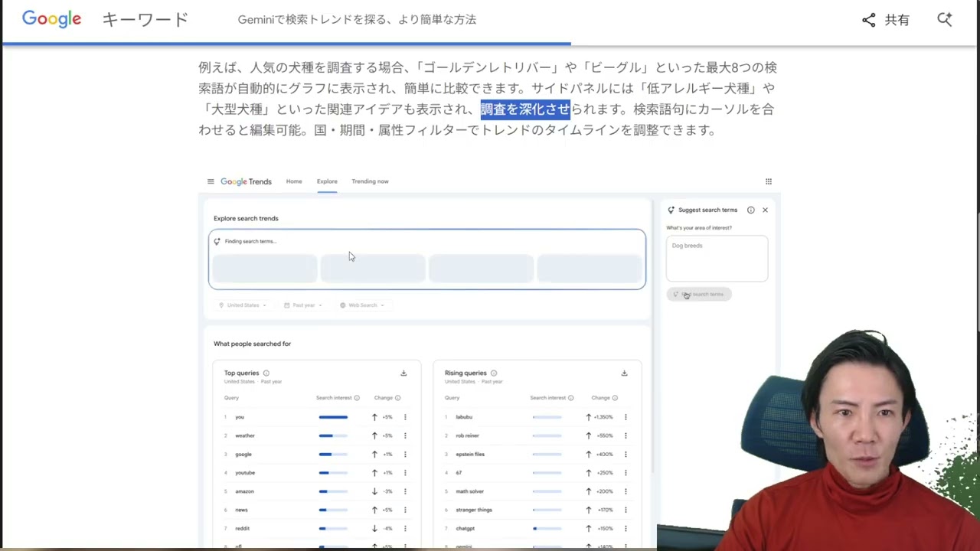This screenshot has width=980, height=551.
Task: Click the info icon beside Suggest search terms
Action: pyautogui.click(x=750, y=210)
